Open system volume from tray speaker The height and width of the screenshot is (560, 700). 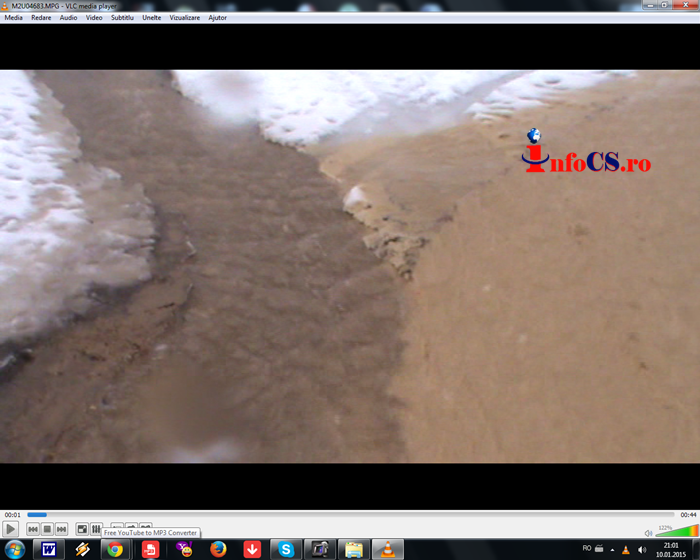642,550
